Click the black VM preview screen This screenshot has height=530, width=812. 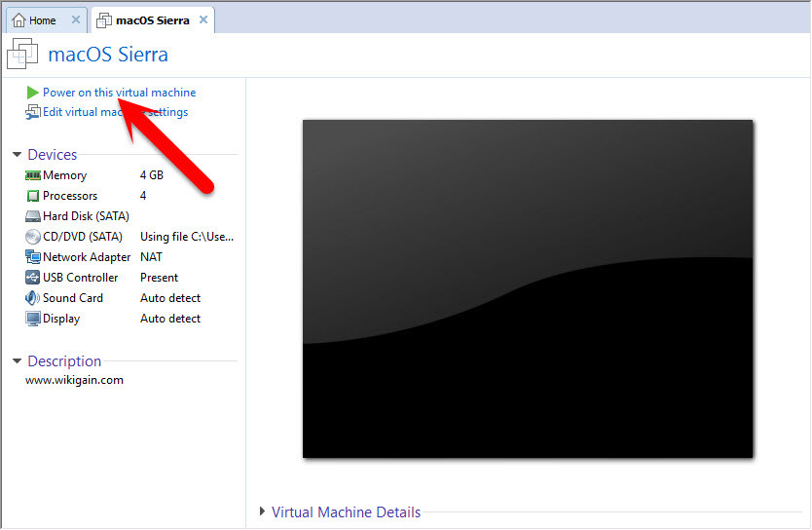click(x=528, y=288)
